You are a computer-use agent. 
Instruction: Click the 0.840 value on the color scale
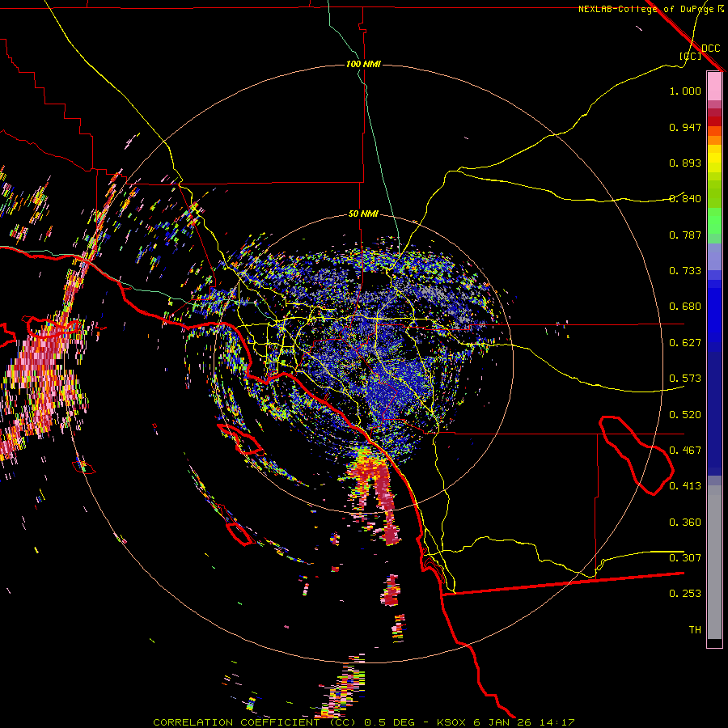coord(685,199)
